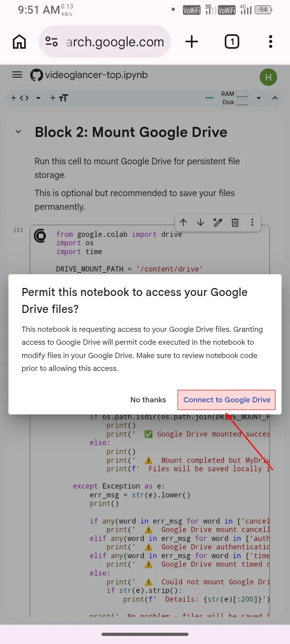The height and width of the screenshot is (644, 290).
Task: Select the videoglancer-top.ipynb notebook title
Action: [x=96, y=75]
